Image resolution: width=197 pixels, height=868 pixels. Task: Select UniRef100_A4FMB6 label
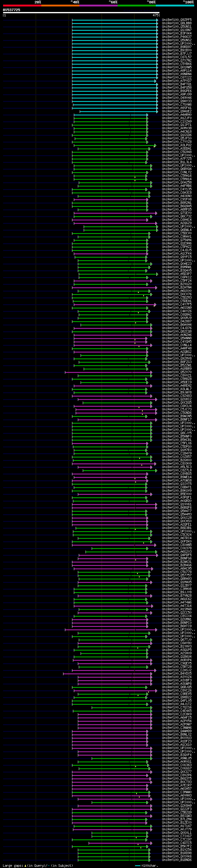click(x=177, y=186)
